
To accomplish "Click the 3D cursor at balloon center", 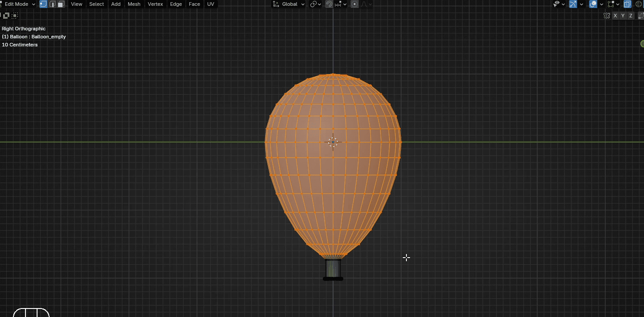I will pyautogui.click(x=333, y=142).
